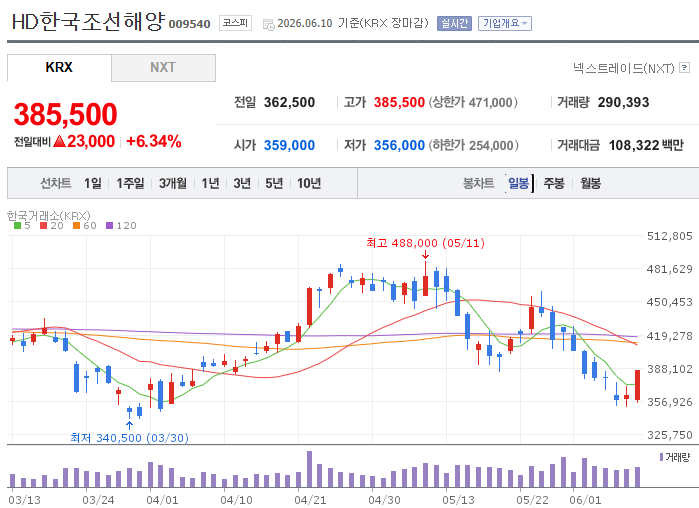The width and height of the screenshot is (699, 508).
Task: Click the 06/01 date axis label
Action: tap(585, 500)
